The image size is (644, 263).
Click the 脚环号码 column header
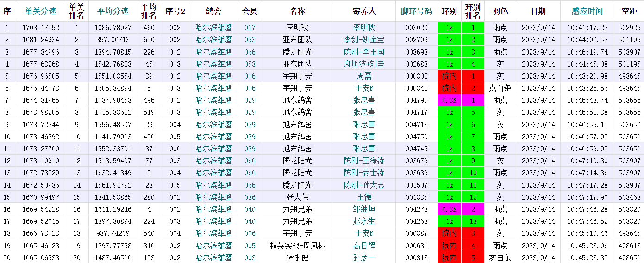pyautogui.click(x=416, y=11)
